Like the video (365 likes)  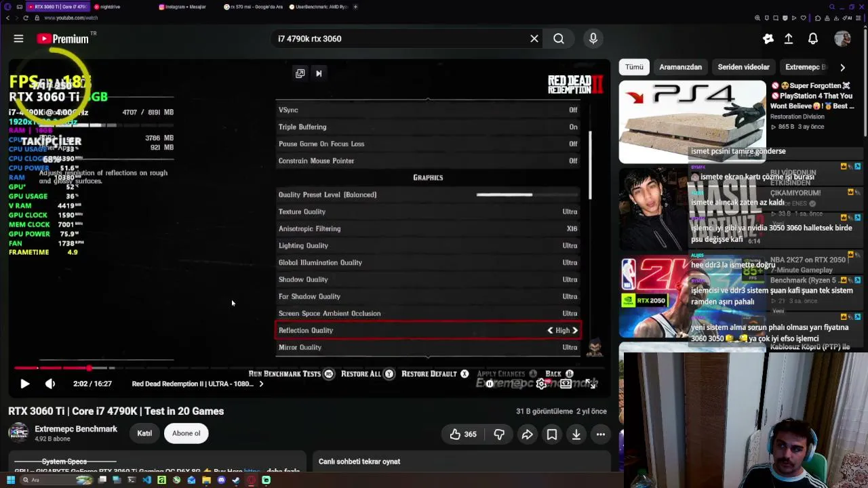click(x=463, y=434)
